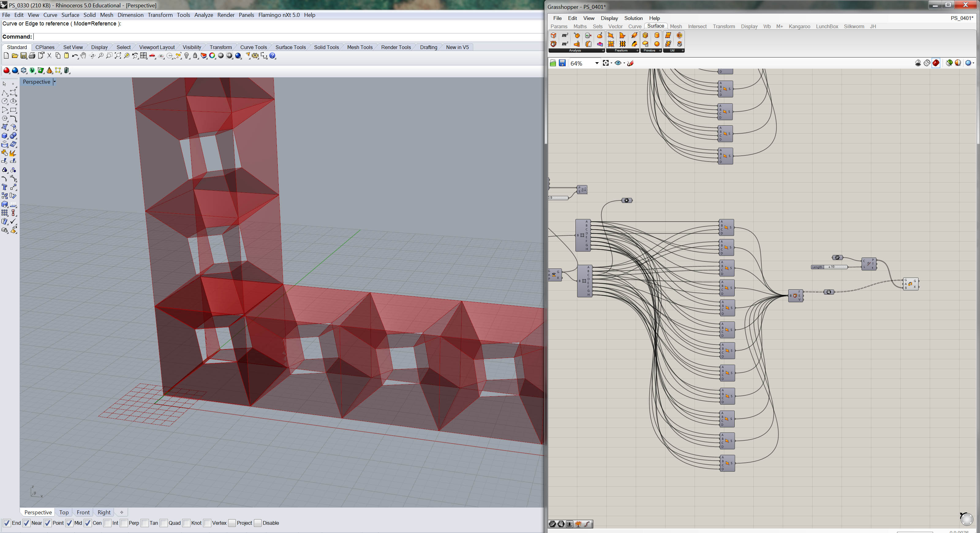980x533 pixels.
Task: Click the Rhino light bulb icon
Action: (x=187, y=56)
